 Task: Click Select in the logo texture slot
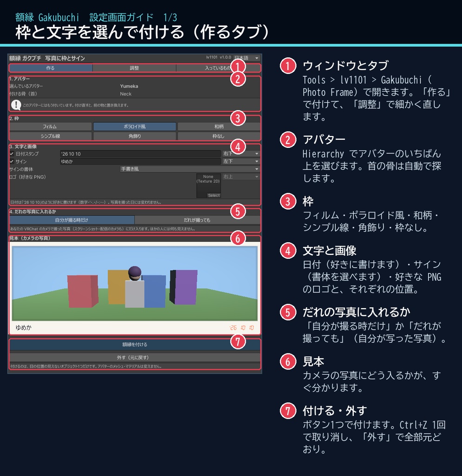coord(214,196)
